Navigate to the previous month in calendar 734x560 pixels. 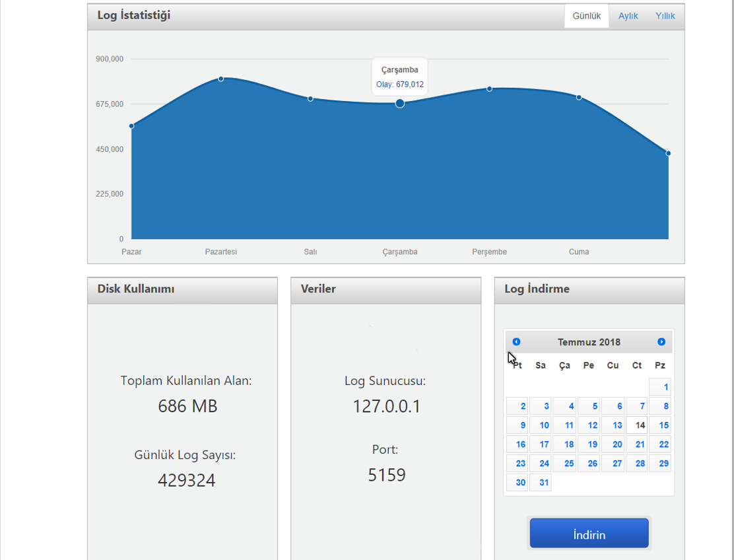click(516, 341)
